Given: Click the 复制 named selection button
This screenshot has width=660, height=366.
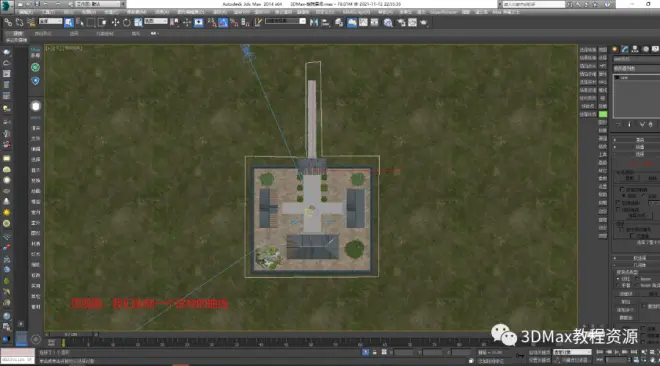Looking at the screenshot, I should coord(629,178).
